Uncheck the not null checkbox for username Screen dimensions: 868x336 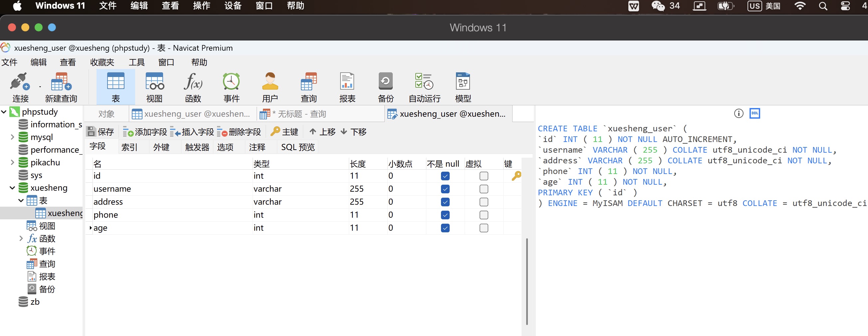(x=445, y=189)
